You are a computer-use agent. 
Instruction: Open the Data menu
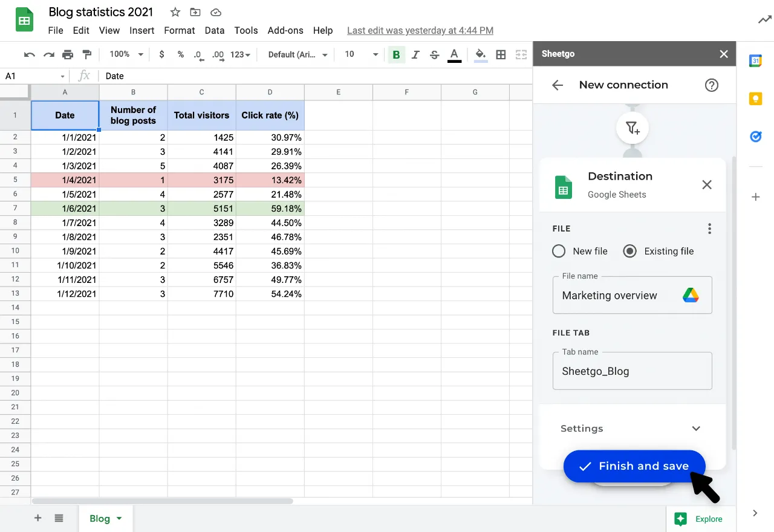click(x=215, y=30)
